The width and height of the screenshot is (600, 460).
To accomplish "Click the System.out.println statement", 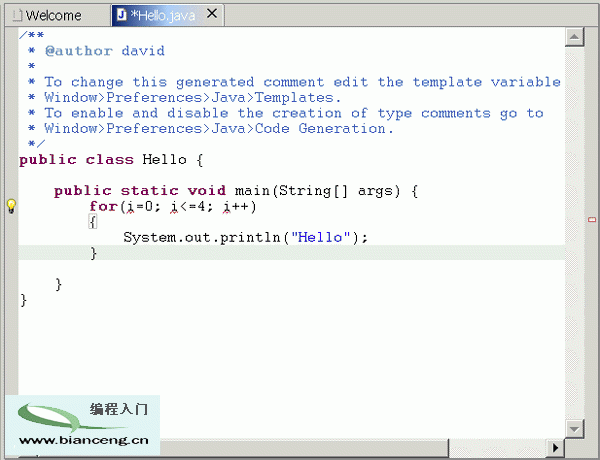I will [x=245, y=238].
